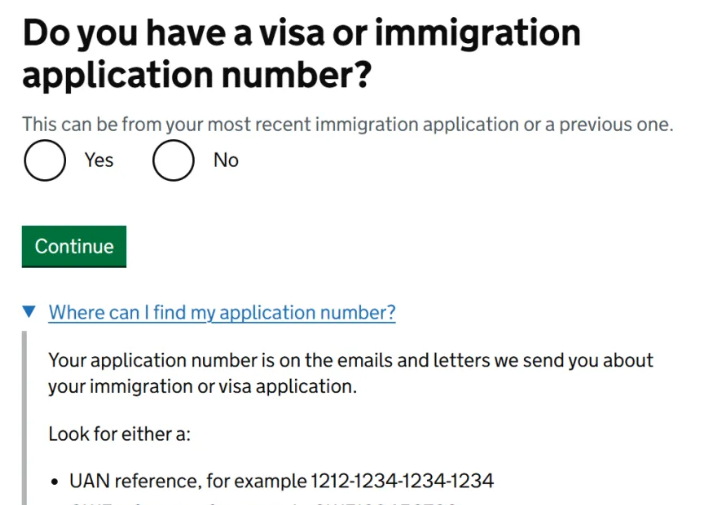
Task: Click the line "your immigration or visa application."
Action: [x=202, y=386]
